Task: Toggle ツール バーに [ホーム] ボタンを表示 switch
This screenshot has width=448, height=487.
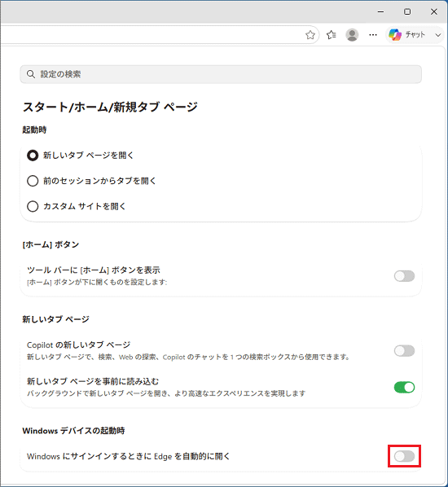Action: point(404,276)
